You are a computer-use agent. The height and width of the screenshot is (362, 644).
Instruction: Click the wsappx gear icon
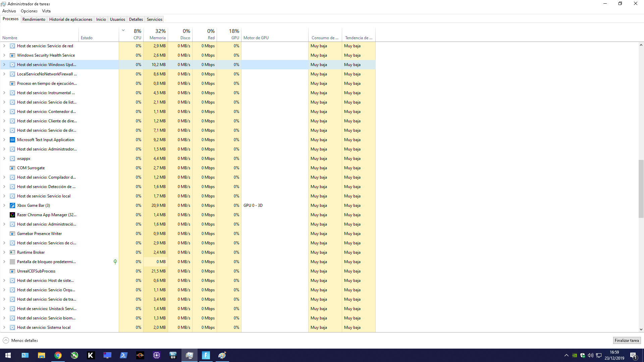(12, 159)
